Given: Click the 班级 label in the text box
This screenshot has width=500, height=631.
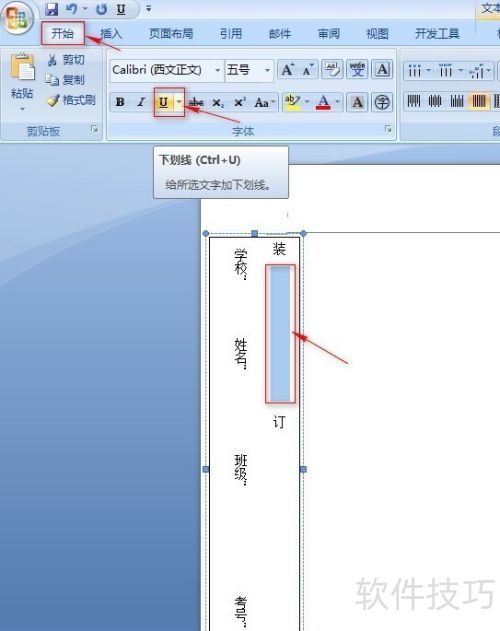Looking at the screenshot, I should pyautogui.click(x=241, y=470).
